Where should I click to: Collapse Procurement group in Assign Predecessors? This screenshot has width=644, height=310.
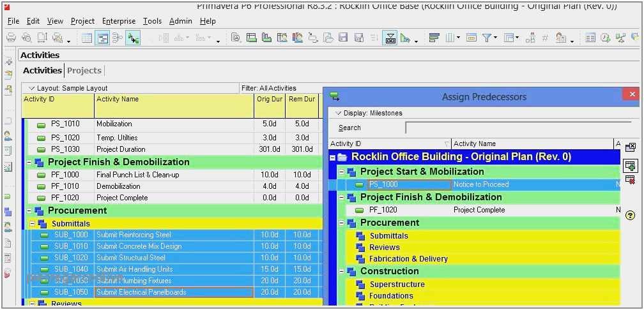342,223
